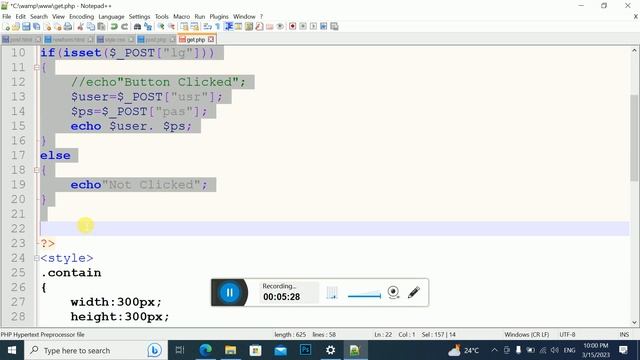
Task: Open the question mark help menu
Action: point(261,16)
